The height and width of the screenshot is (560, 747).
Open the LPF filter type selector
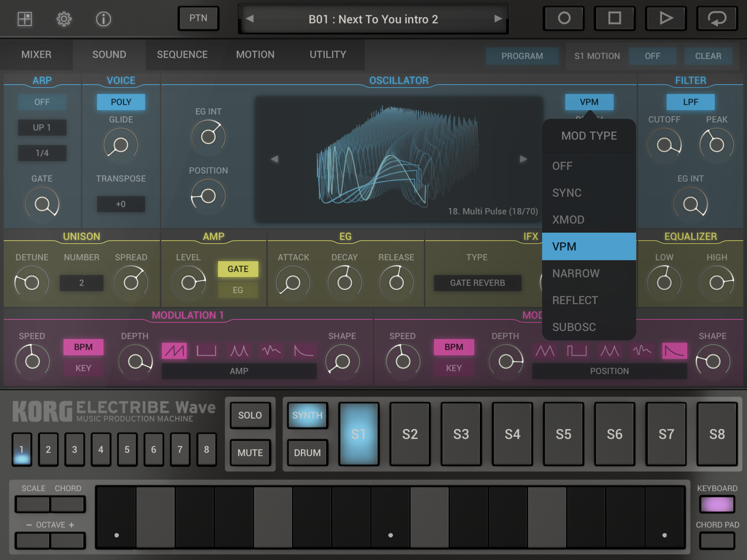pyautogui.click(x=691, y=102)
